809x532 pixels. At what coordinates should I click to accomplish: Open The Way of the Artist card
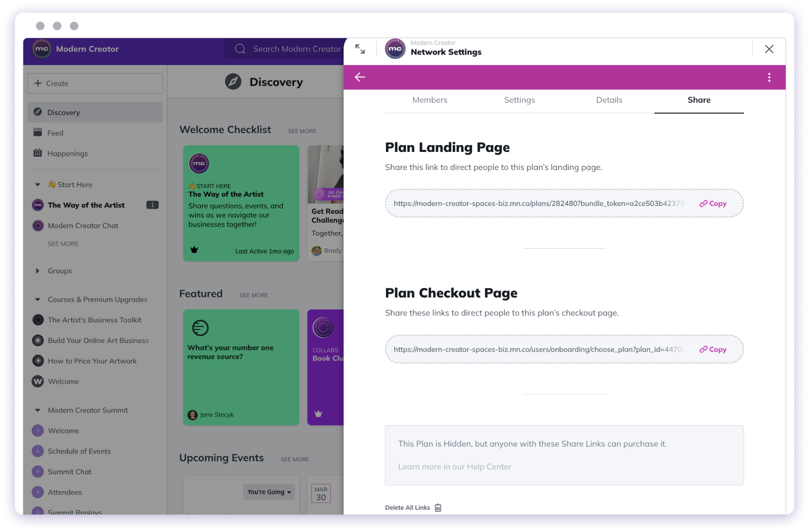click(241, 203)
